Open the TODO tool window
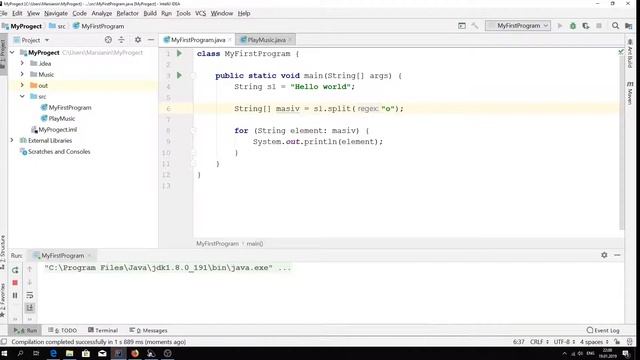The height and width of the screenshot is (360, 640). click(x=63, y=330)
